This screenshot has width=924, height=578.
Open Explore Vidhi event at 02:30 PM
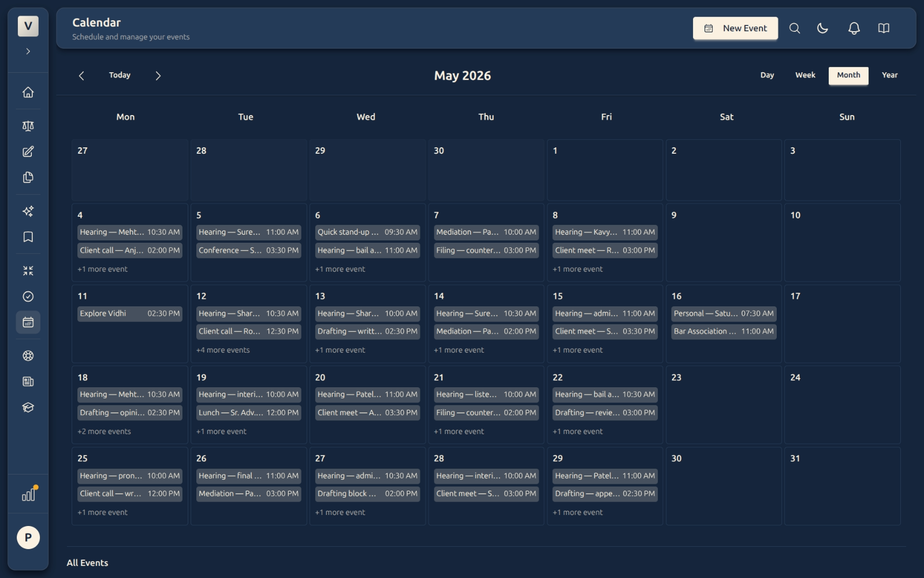(130, 314)
